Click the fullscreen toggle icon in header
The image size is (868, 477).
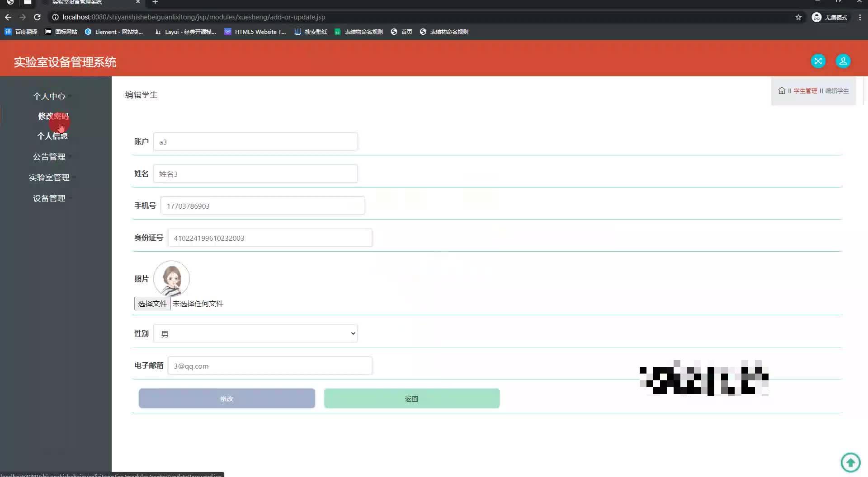pyautogui.click(x=818, y=61)
